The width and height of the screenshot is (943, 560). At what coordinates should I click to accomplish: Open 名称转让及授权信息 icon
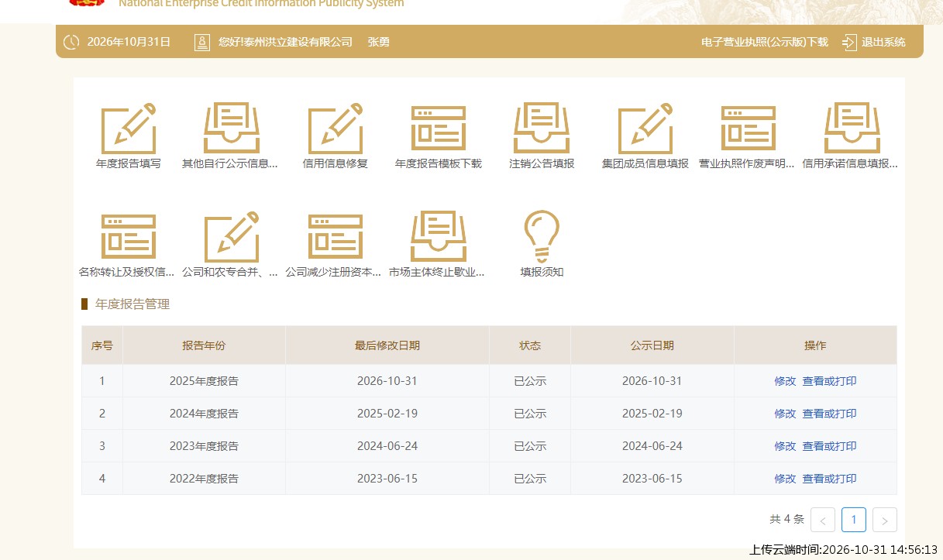click(x=129, y=236)
